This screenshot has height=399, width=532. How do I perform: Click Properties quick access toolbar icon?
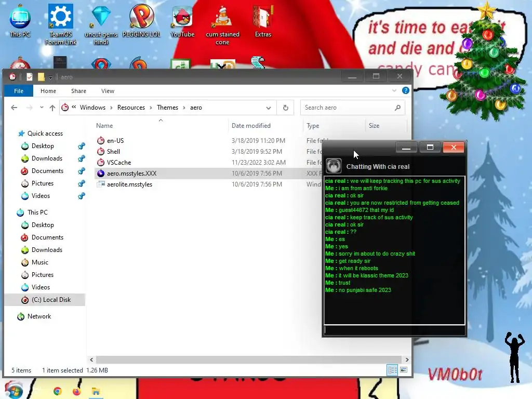tap(30, 77)
